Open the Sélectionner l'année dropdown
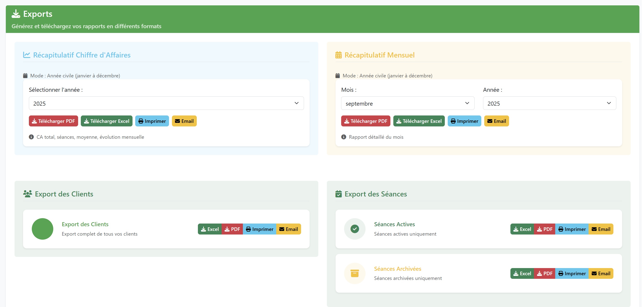Screen dimensions: 644x307 click(x=166, y=103)
